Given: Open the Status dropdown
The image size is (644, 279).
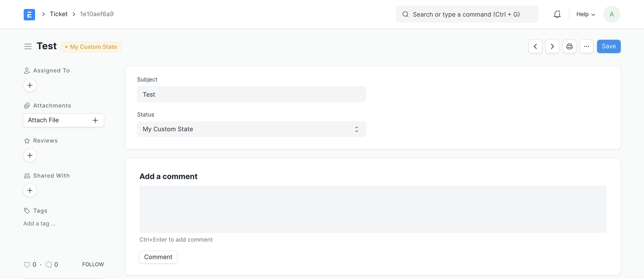Looking at the screenshot, I should [x=251, y=129].
